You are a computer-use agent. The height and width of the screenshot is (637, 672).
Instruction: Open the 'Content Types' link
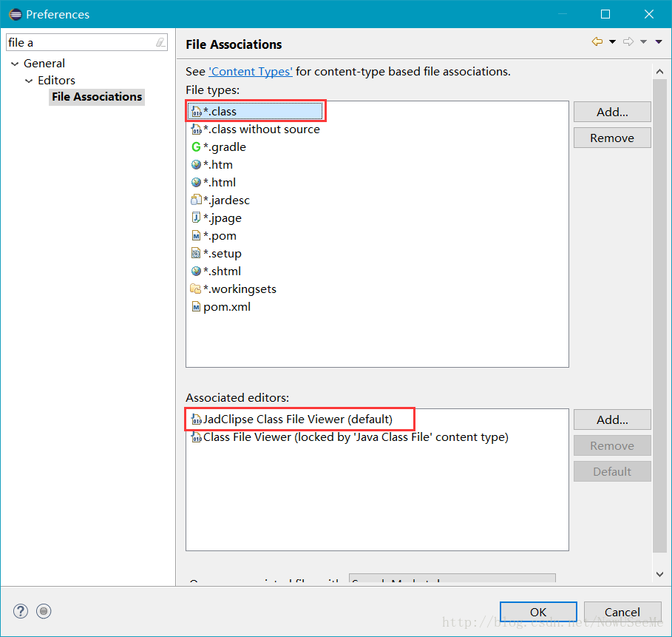pyautogui.click(x=251, y=71)
